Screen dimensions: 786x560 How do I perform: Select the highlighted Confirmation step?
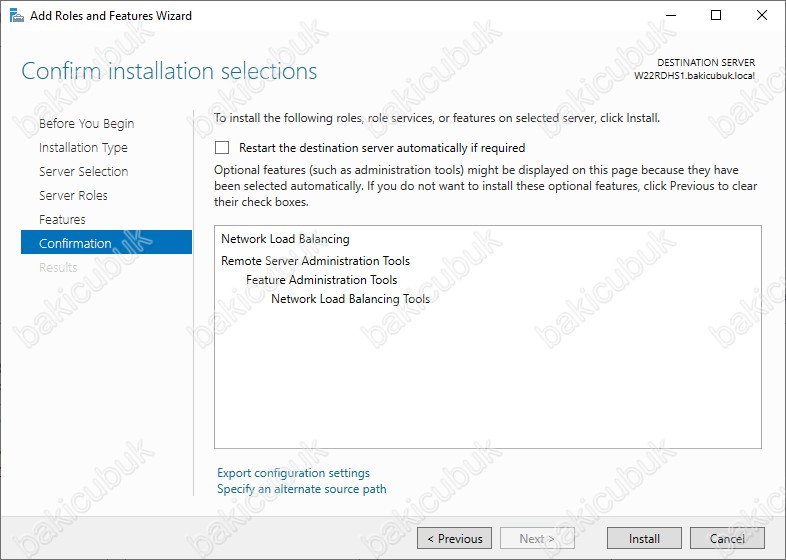[75, 243]
